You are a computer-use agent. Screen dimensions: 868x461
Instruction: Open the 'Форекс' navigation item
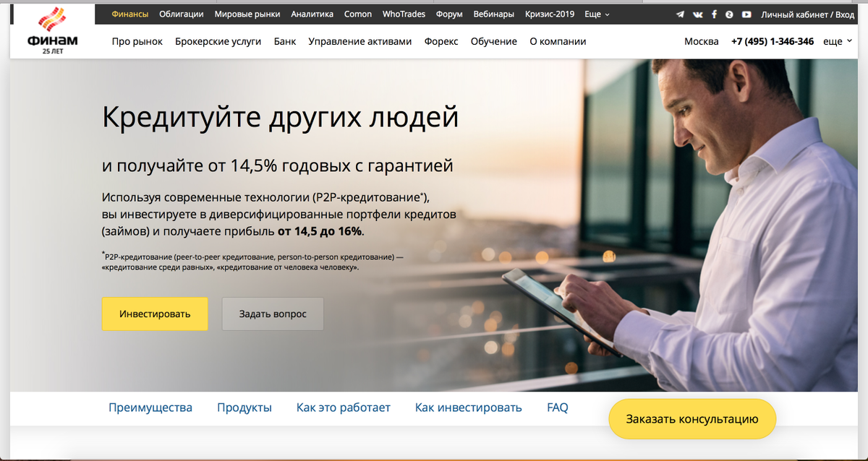click(441, 41)
